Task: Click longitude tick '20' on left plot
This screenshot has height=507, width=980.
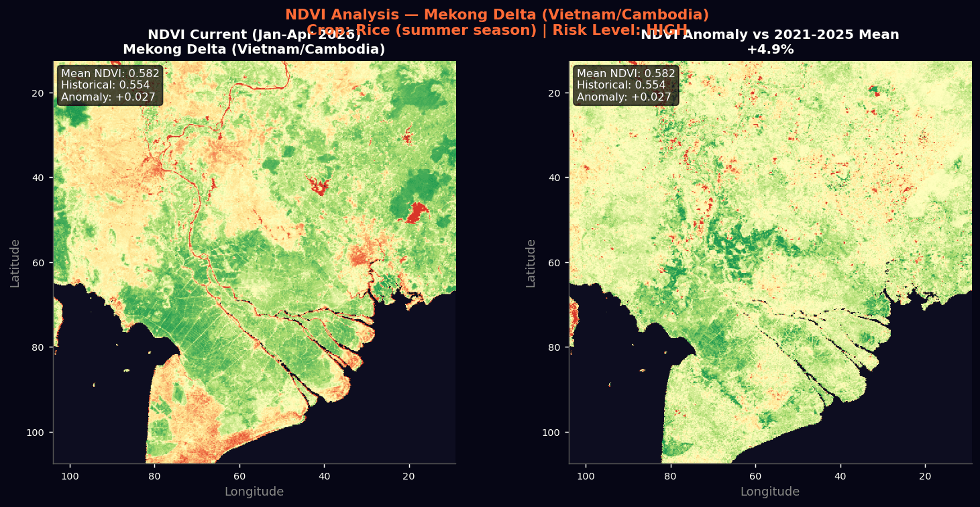Action: coord(409,476)
